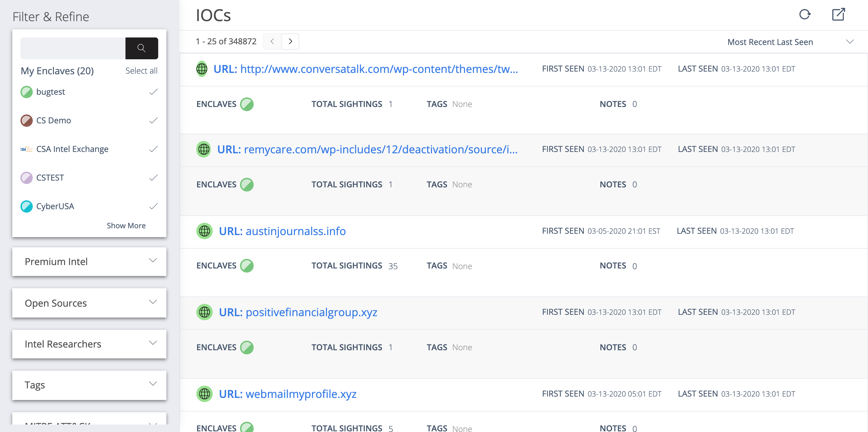The height and width of the screenshot is (432, 868).
Task: Click Show More enclaves link
Action: (126, 226)
